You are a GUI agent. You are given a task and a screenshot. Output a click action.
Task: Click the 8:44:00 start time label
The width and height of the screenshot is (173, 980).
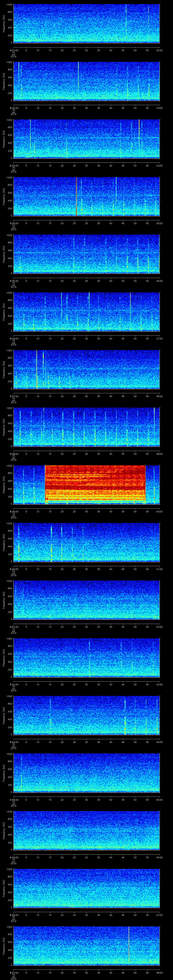tap(14, 799)
